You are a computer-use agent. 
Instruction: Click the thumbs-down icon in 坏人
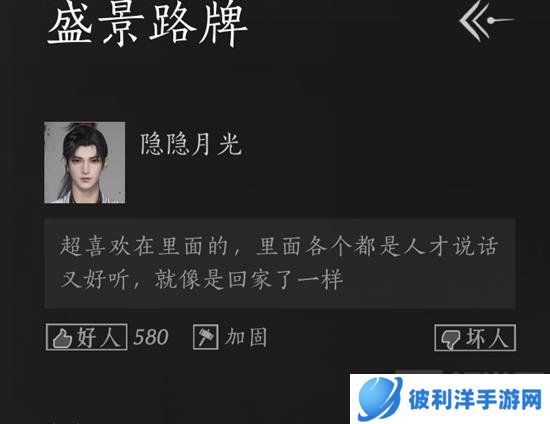(451, 339)
